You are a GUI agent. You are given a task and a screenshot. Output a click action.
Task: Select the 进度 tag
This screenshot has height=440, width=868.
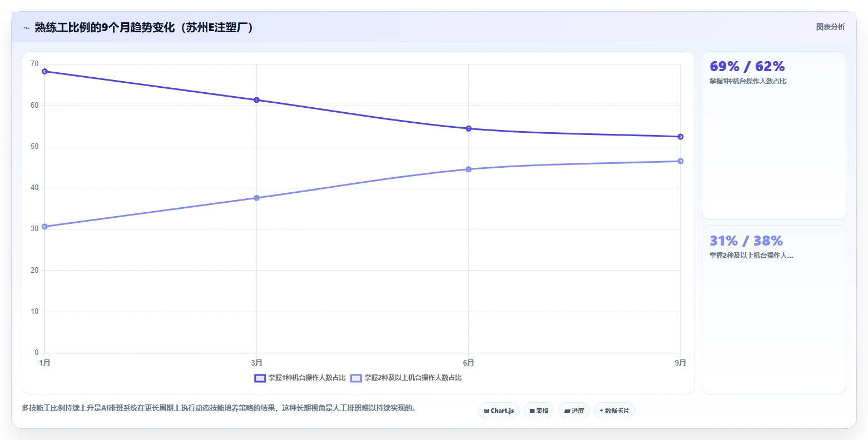574,411
